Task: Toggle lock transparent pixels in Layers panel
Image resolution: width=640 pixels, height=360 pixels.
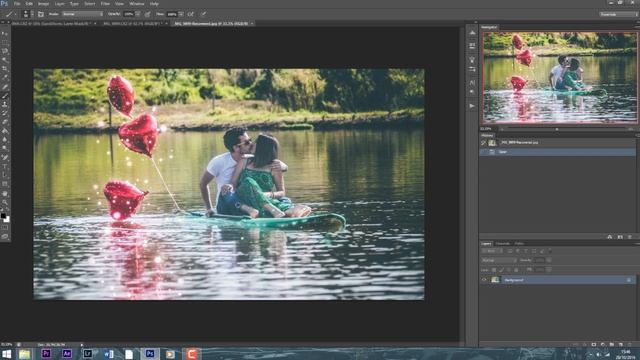Action: [494, 270]
